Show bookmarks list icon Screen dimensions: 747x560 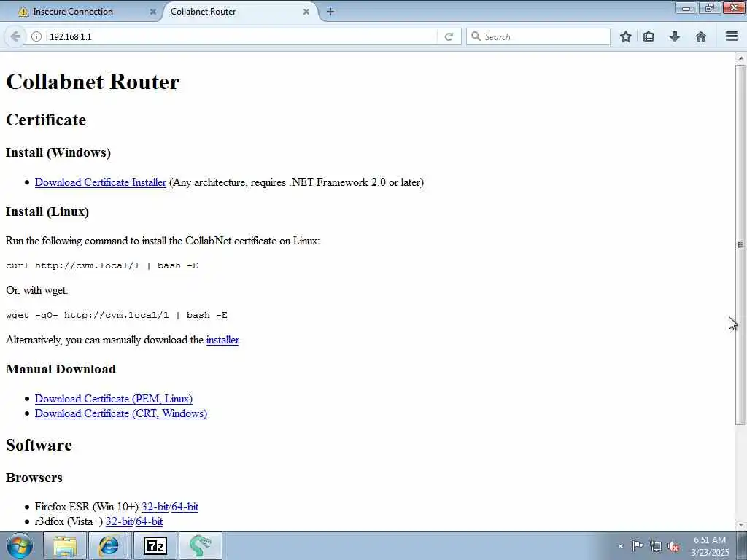(649, 36)
